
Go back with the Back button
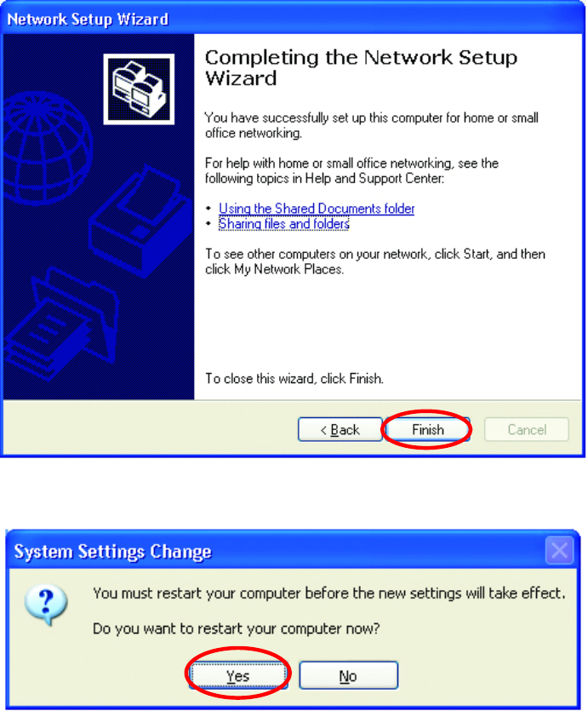(340, 429)
